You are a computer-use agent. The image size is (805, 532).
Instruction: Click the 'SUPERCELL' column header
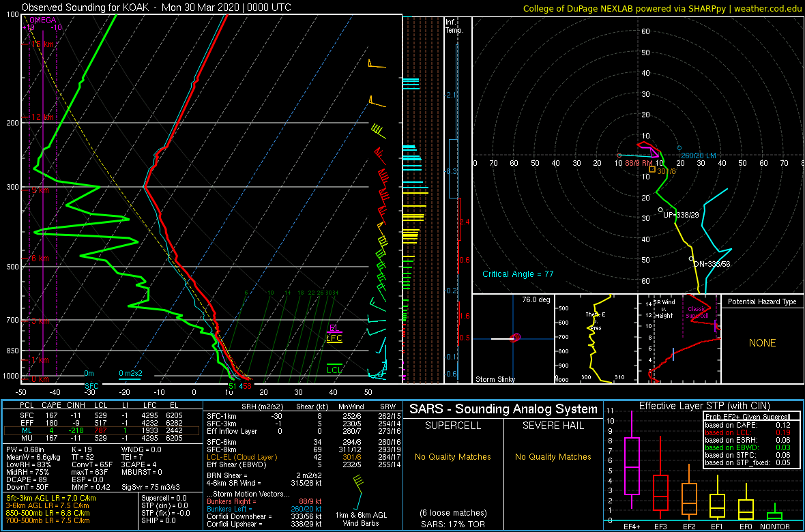454,427
